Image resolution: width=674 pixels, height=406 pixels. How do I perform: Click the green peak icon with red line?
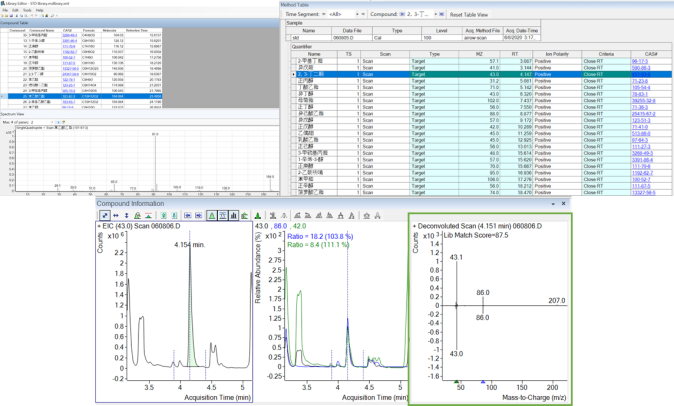148,216
